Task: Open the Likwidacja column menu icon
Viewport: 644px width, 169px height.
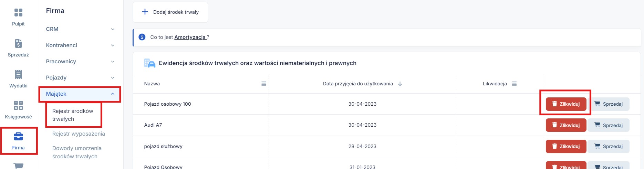Action: [x=514, y=84]
